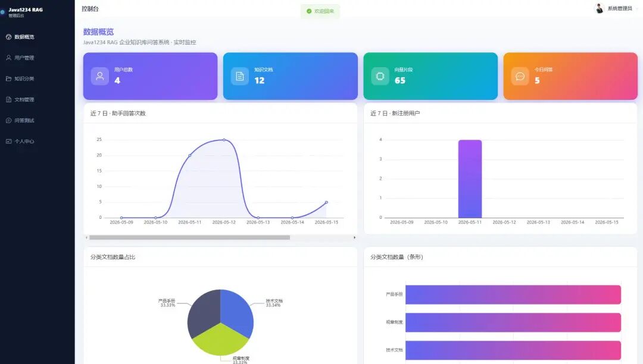Open 数据概览 via its dashboard gauge icon
643x364 pixels.
[x=8, y=37]
